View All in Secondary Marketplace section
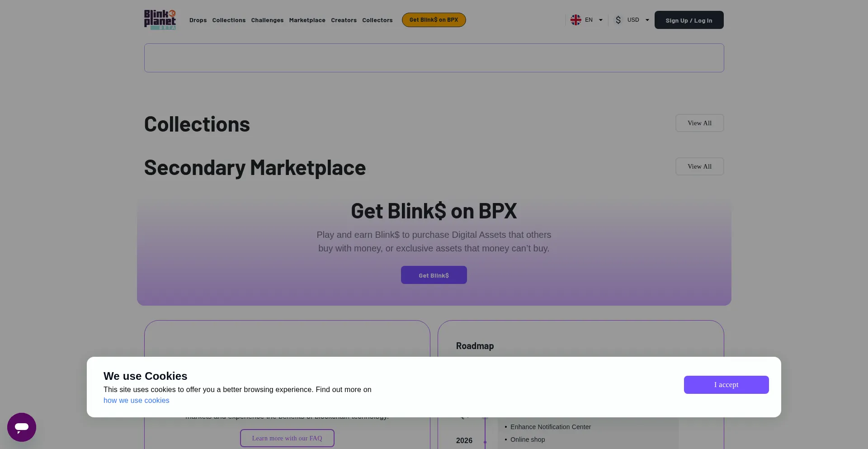 [699, 166]
